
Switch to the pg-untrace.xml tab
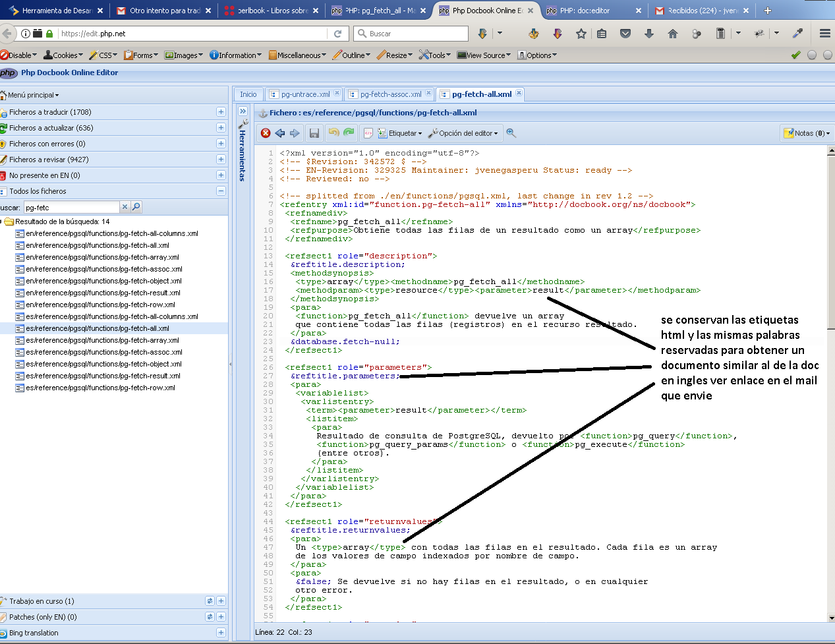305,94
